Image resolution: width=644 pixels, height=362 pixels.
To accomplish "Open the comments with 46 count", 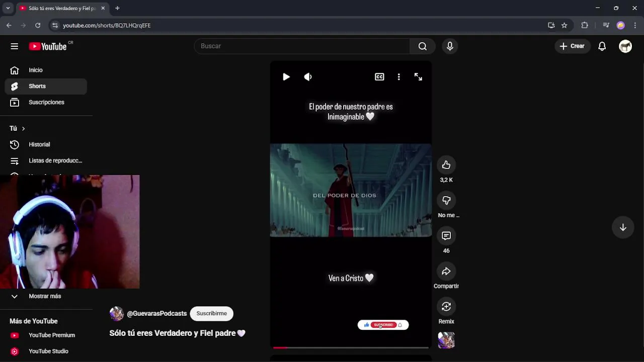I will [446, 236].
